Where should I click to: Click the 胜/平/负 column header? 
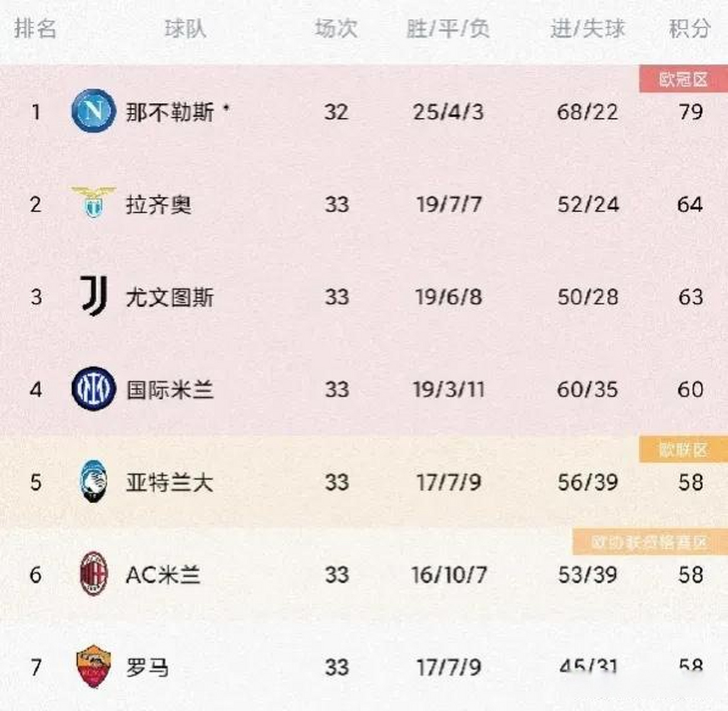tap(448, 28)
